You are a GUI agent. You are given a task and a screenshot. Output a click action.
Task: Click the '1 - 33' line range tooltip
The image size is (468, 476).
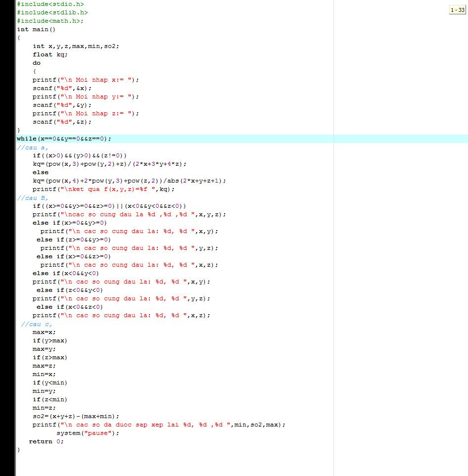pyautogui.click(x=458, y=10)
